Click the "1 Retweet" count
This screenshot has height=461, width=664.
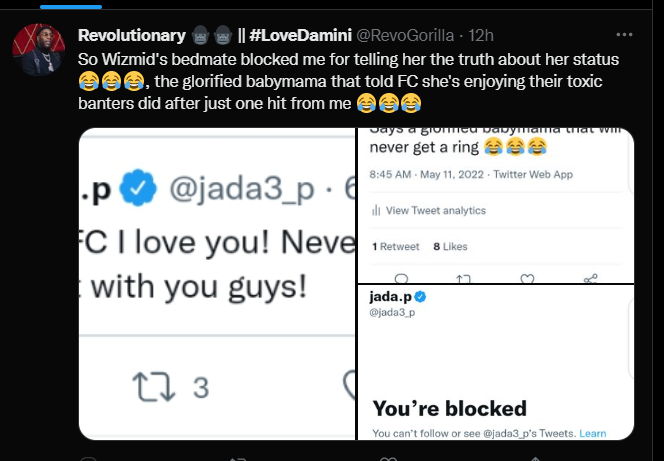(x=396, y=246)
